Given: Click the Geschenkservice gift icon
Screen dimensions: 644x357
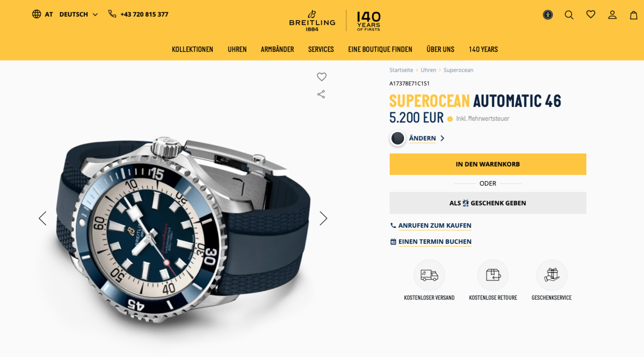Looking at the screenshot, I should click(x=551, y=275).
